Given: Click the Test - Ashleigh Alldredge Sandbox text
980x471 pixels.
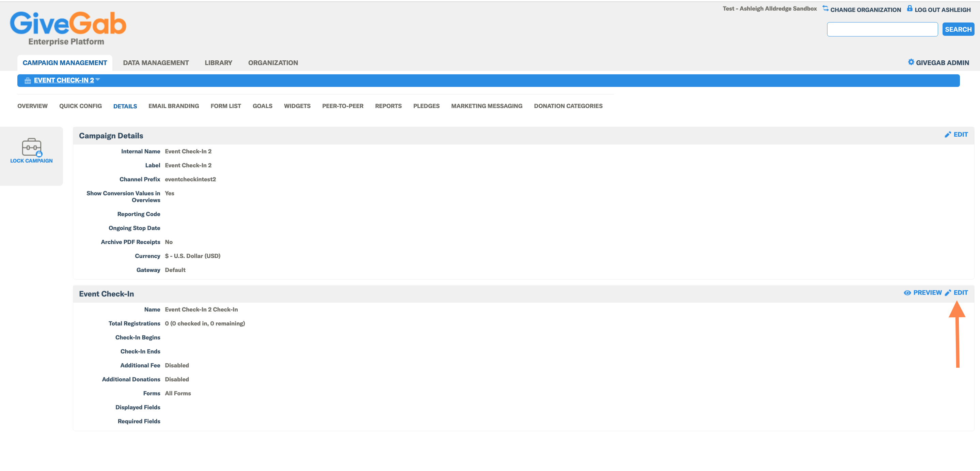Looking at the screenshot, I should click(770, 9).
